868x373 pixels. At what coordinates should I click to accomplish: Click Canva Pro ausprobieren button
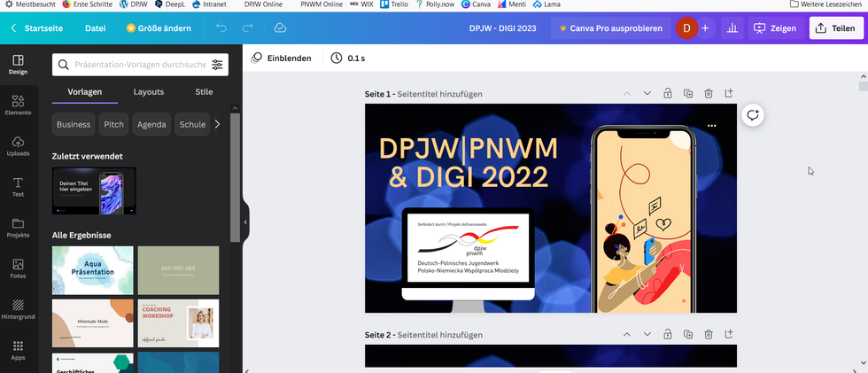click(610, 28)
